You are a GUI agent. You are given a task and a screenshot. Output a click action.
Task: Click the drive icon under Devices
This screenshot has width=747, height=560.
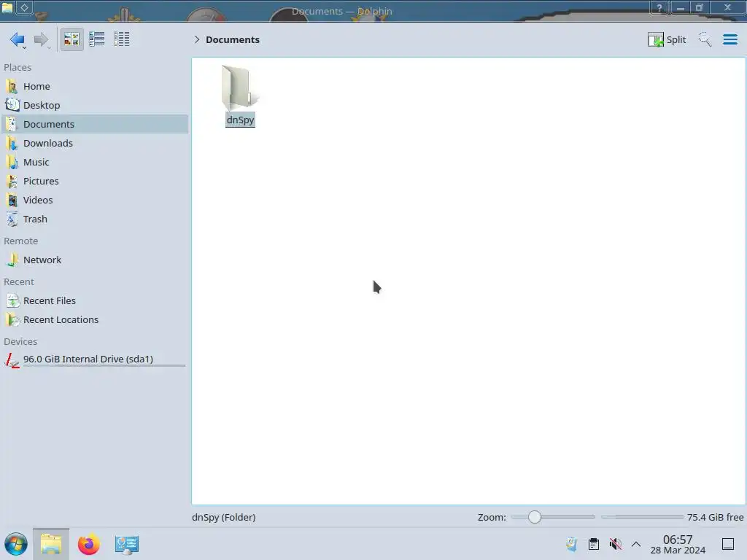pyautogui.click(x=12, y=360)
